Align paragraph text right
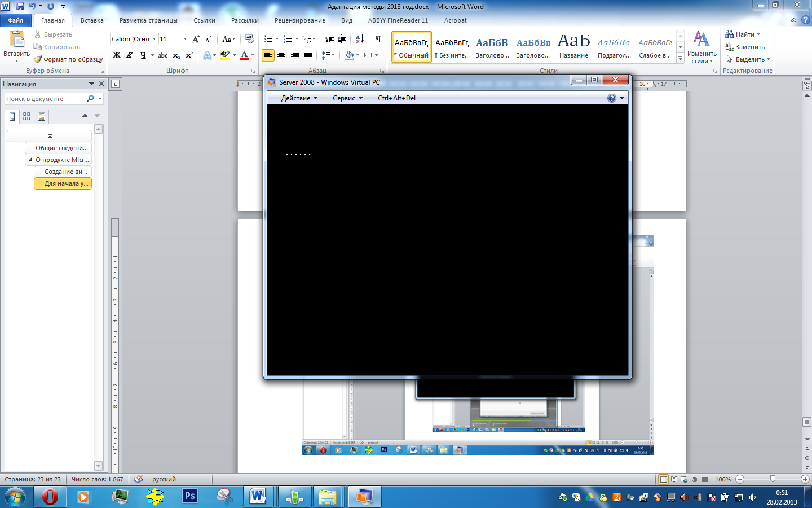Screen dimensions: 812x508 click(x=294, y=55)
